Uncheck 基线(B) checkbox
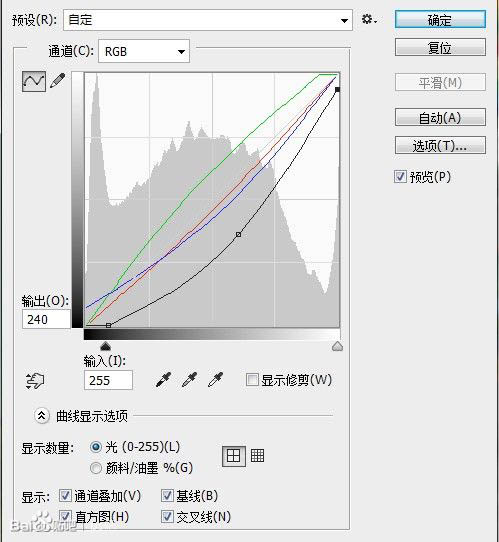 [x=167, y=496]
